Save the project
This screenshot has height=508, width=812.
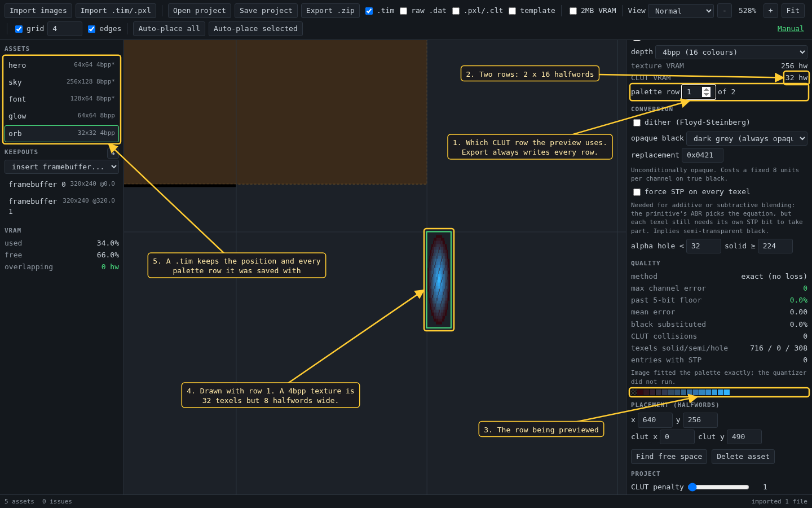[x=266, y=11]
